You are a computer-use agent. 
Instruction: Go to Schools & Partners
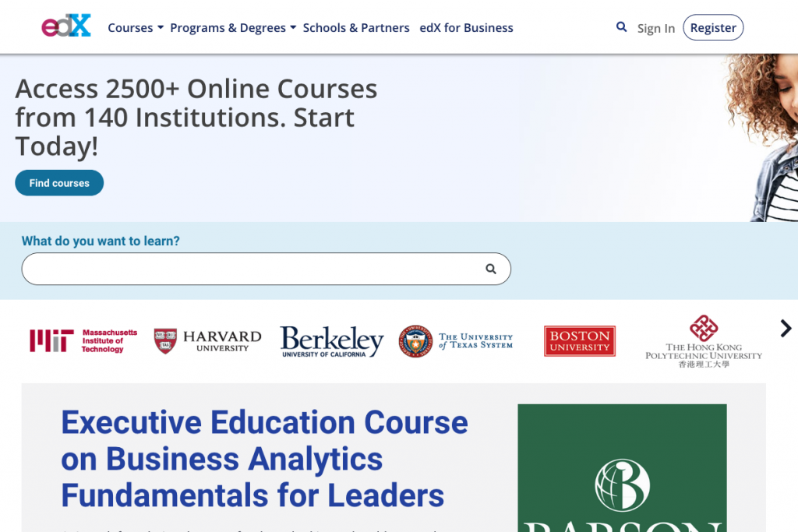(x=356, y=27)
